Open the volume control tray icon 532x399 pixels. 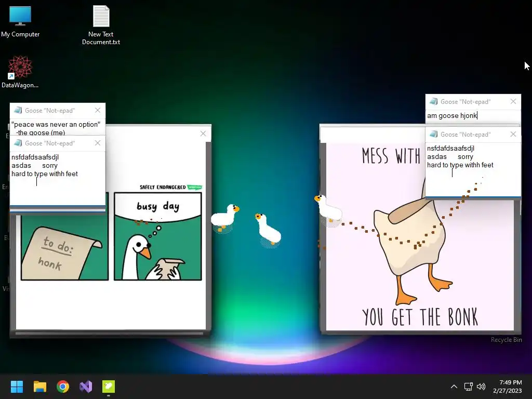coord(481,387)
